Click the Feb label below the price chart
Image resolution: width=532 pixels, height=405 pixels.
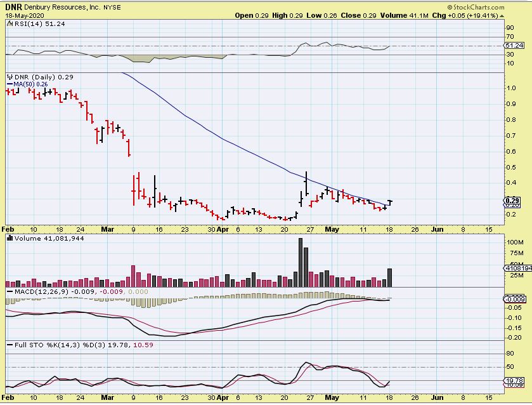pos(8,229)
